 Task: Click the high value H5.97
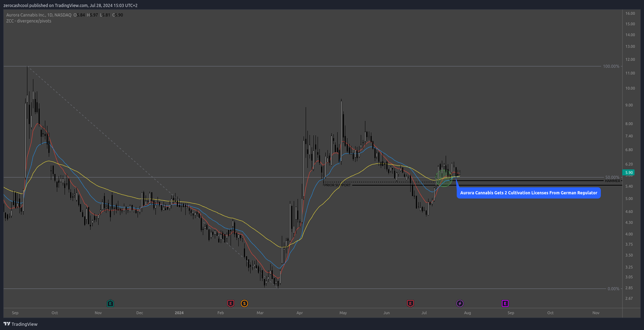[93, 15]
